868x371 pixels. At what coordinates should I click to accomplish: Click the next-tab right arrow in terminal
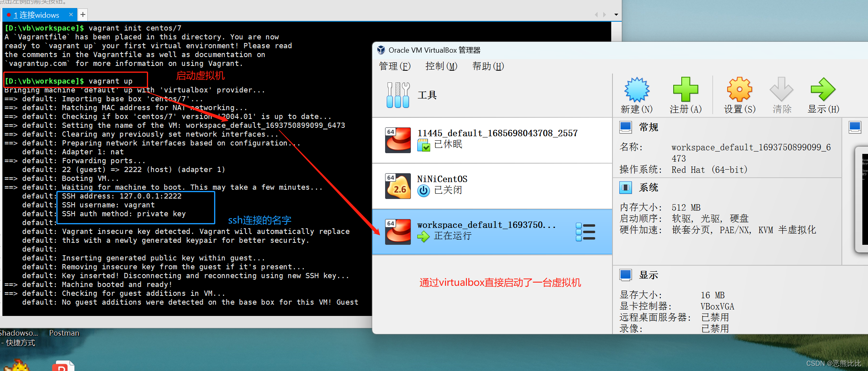[x=604, y=15]
